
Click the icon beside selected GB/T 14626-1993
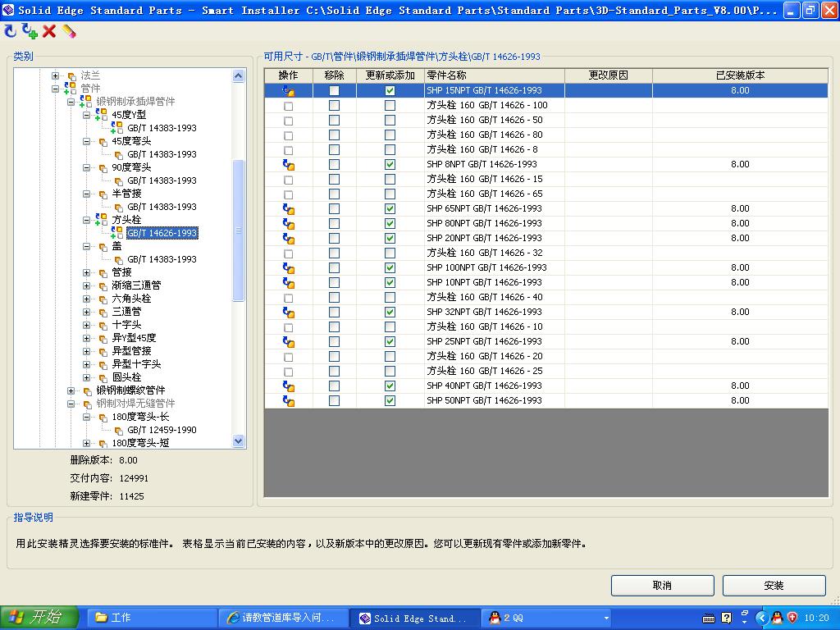[x=116, y=232]
